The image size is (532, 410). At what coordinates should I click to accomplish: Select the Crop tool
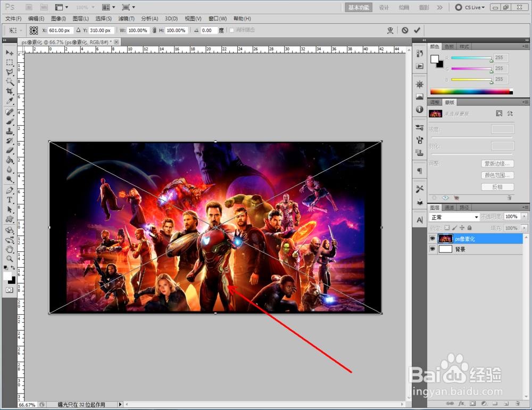point(10,91)
